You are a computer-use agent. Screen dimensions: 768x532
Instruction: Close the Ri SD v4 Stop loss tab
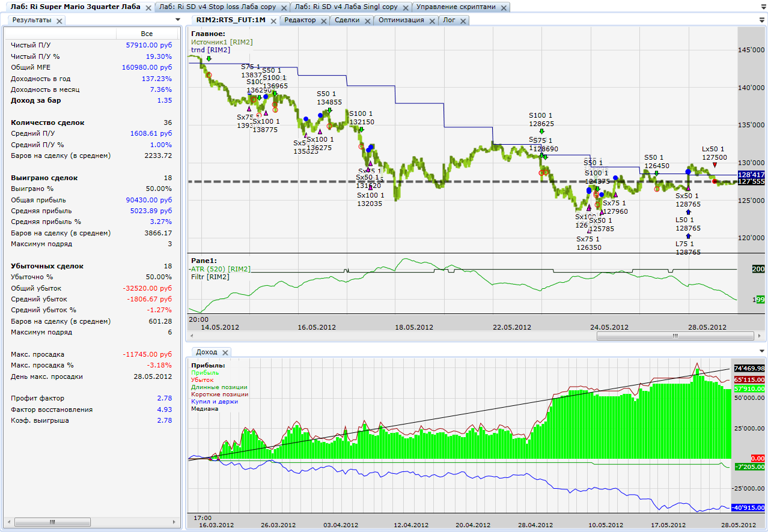pos(282,8)
